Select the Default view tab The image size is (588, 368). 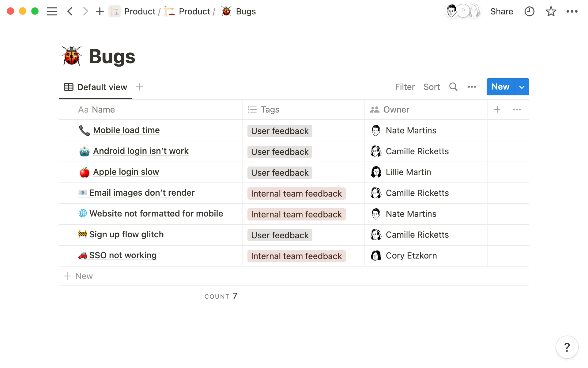pos(96,87)
